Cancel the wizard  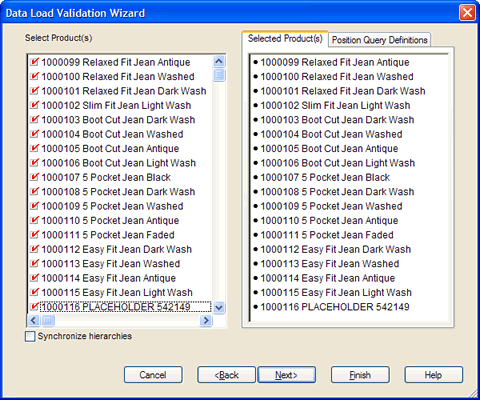[153, 375]
